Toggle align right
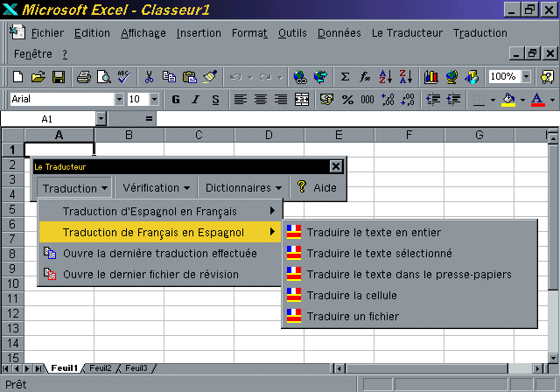Image resolution: width=560 pixels, height=392 pixels. point(281,99)
